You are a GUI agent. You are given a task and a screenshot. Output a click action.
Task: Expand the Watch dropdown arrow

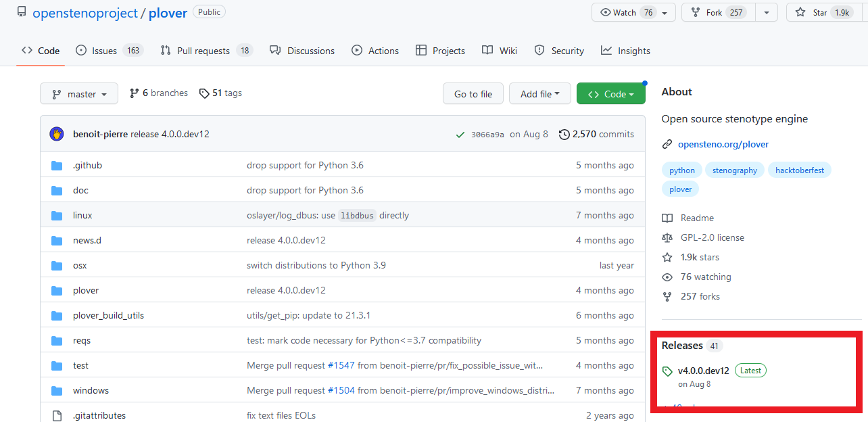pyautogui.click(x=666, y=12)
